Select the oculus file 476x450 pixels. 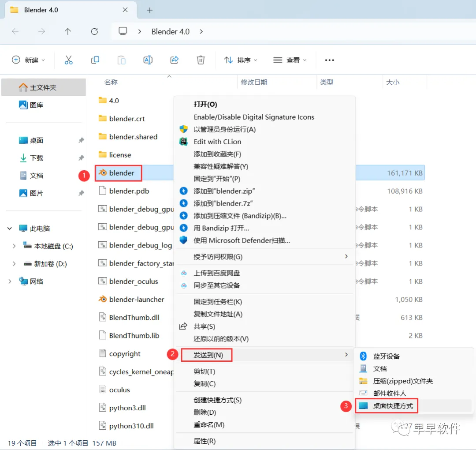pos(115,390)
